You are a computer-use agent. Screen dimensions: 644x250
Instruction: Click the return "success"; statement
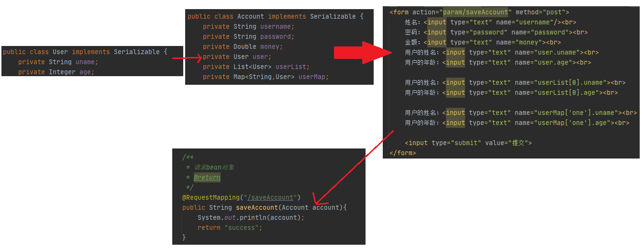coord(230,227)
